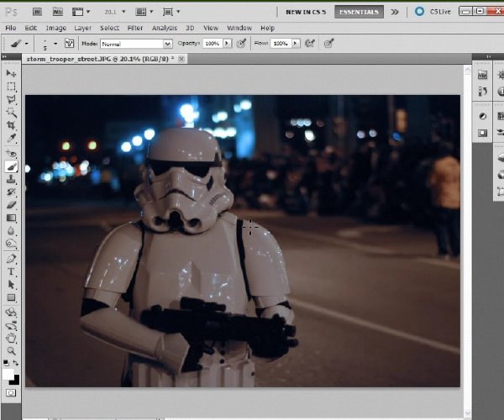Set the black background color swatch

(15, 381)
